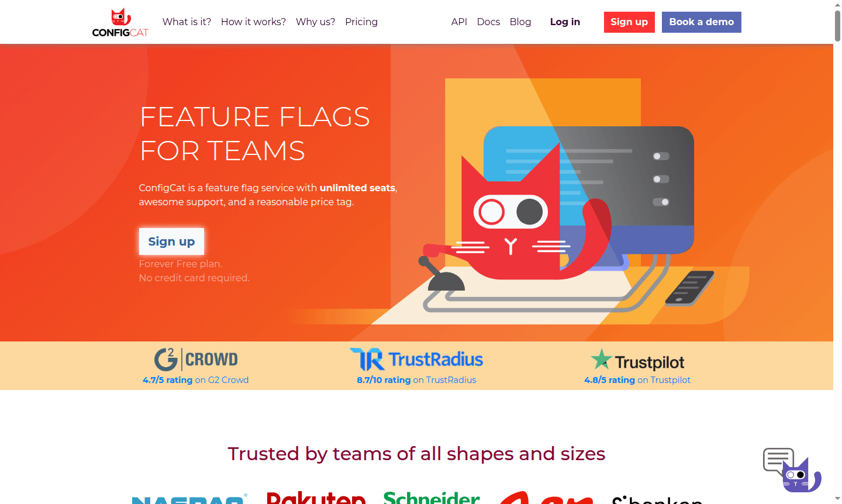Click the Trustpilot star logo
This screenshot has height=504, width=842.
[602, 358]
